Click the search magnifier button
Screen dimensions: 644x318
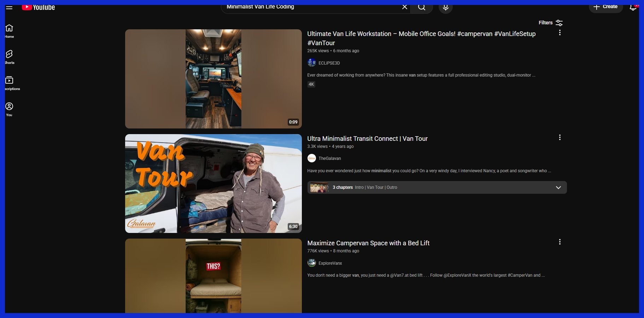[422, 7]
